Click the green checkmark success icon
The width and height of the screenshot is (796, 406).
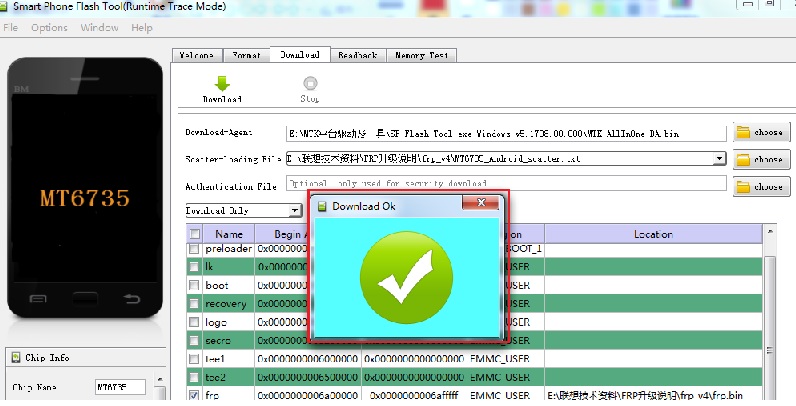406,277
